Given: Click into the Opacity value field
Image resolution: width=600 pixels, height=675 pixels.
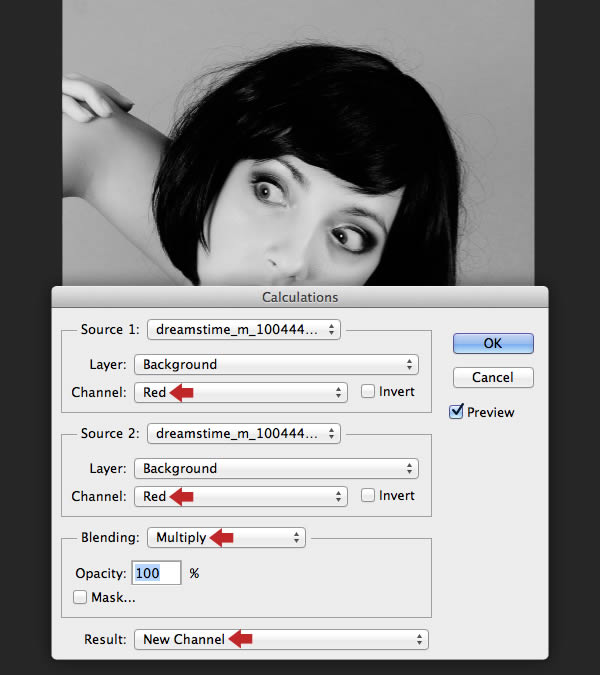Looking at the screenshot, I should click(156, 573).
